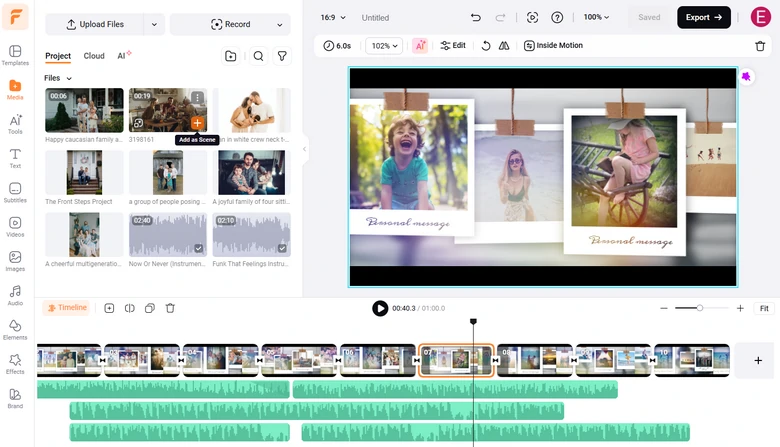Open the Templates sidebar panel
Image resolution: width=780 pixels, height=447 pixels.
point(15,55)
